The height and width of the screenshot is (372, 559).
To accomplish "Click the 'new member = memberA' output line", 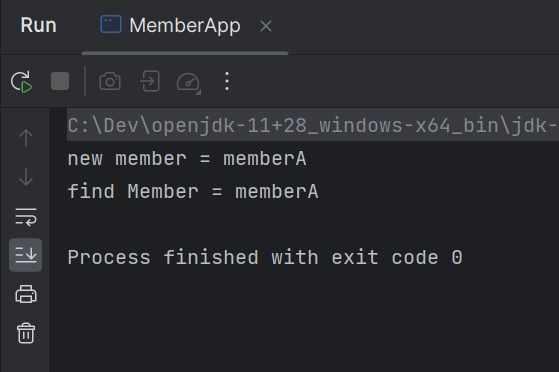I will (x=187, y=159).
